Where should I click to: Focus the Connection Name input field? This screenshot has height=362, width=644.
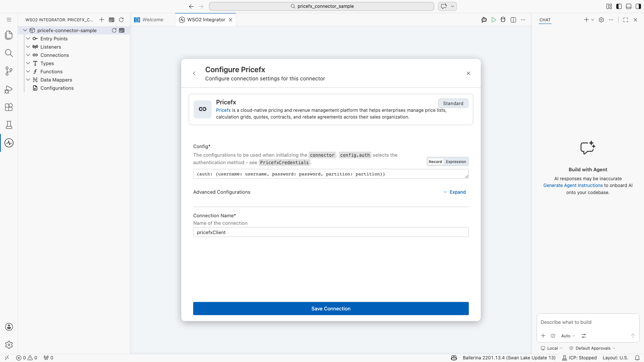coord(331,232)
